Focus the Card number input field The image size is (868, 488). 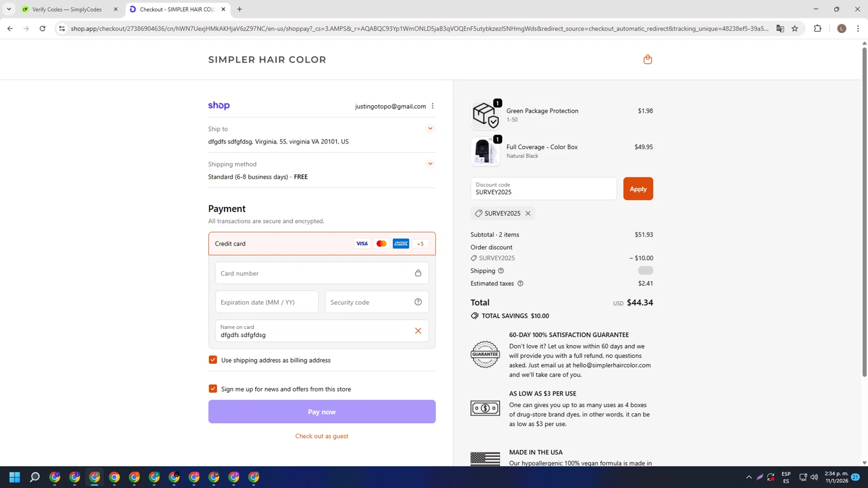point(322,273)
